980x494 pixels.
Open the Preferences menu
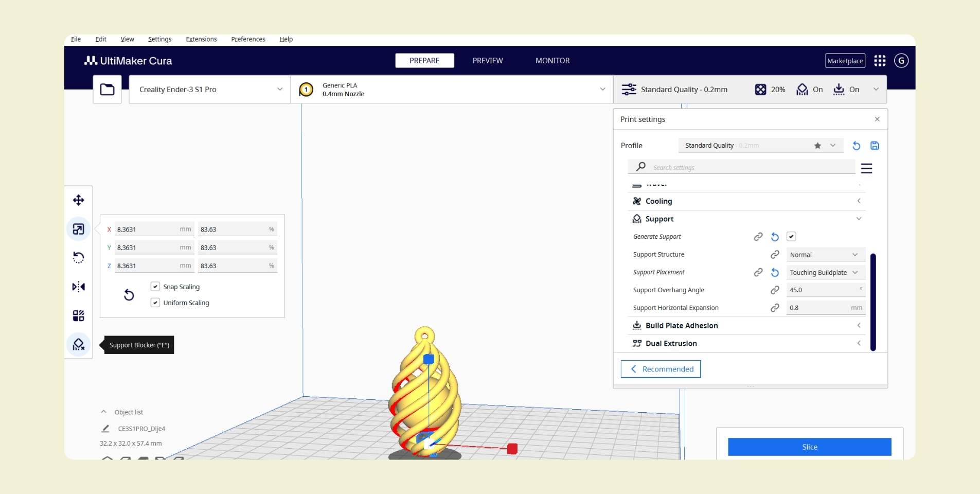pyautogui.click(x=248, y=39)
